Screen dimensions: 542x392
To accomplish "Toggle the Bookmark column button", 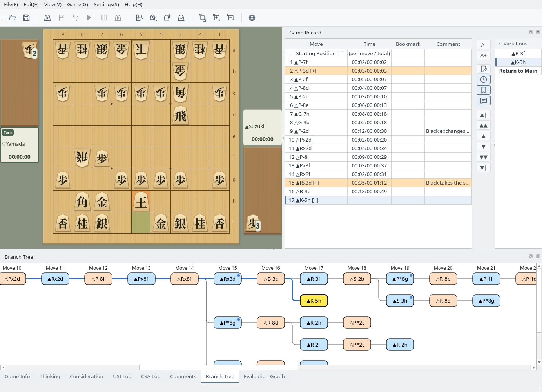I will 484,90.
